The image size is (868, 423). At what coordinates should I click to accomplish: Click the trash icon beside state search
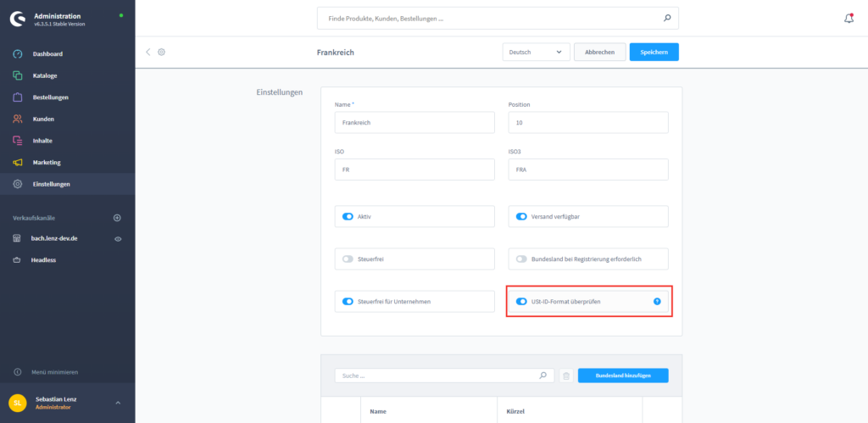point(566,375)
